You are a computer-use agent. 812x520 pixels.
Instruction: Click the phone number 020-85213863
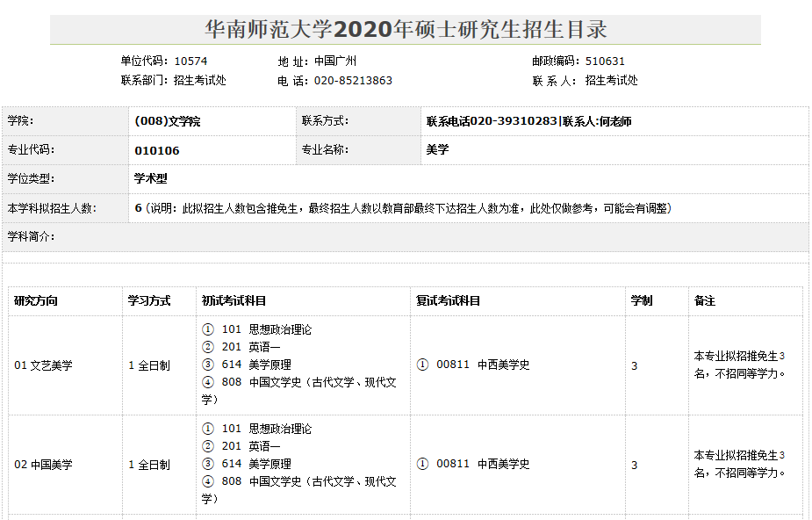click(353, 81)
